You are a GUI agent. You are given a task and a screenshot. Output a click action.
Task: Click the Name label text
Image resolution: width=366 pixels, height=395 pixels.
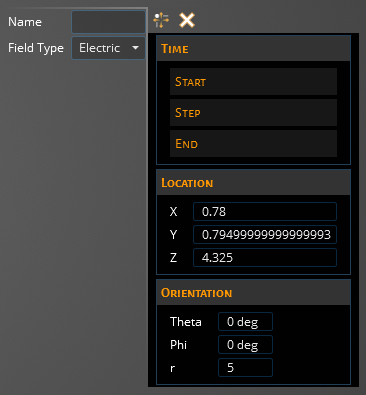click(x=25, y=22)
